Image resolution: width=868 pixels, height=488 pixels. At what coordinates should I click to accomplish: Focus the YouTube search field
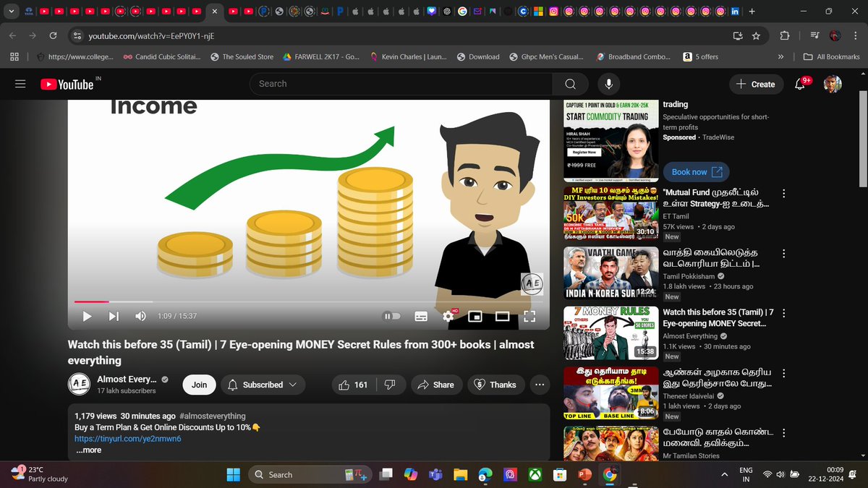[401, 84]
